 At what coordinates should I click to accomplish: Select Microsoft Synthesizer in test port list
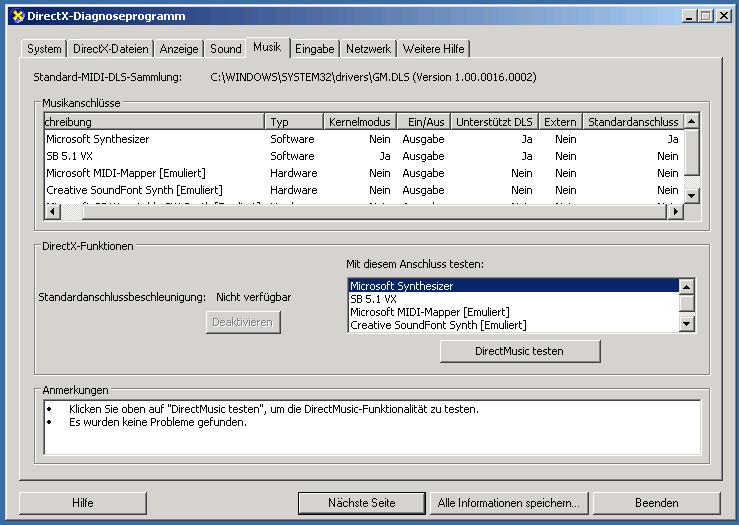[513, 286]
